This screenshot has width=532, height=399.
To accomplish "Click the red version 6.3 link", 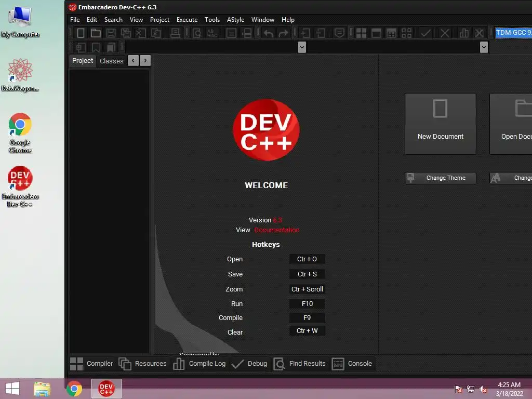I will [x=277, y=220].
